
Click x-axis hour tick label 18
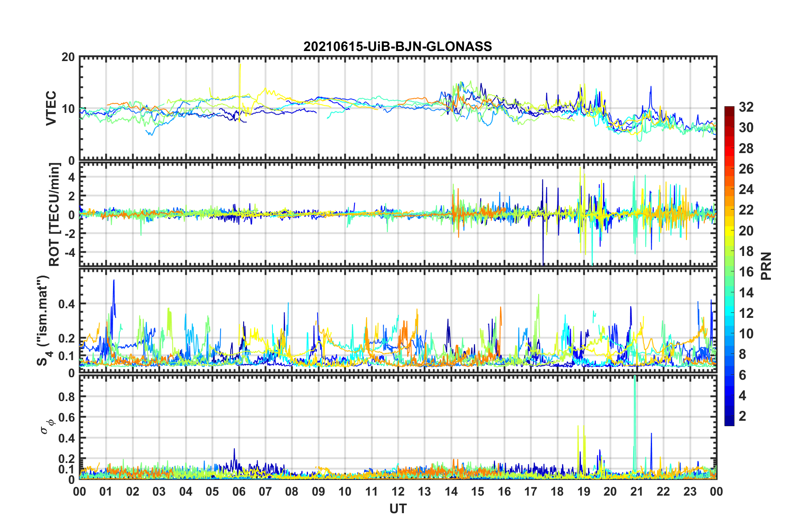point(557,491)
